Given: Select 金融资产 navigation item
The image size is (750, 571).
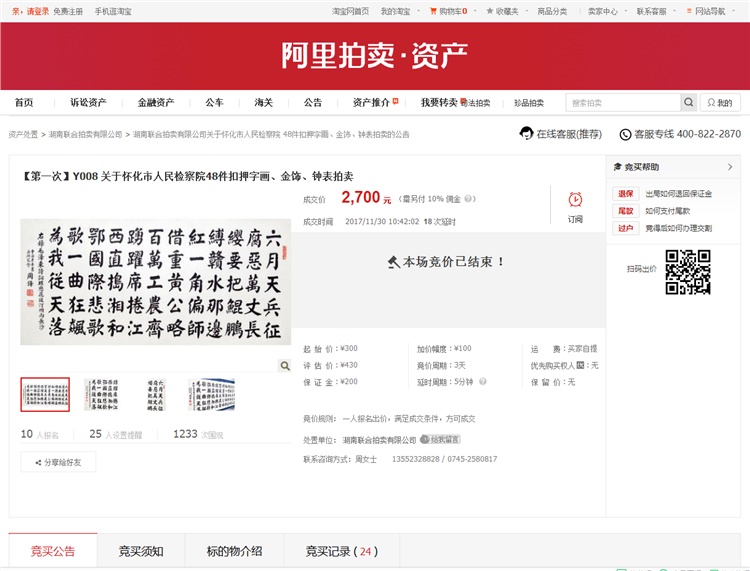Looking at the screenshot, I should (x=156, y=102).
